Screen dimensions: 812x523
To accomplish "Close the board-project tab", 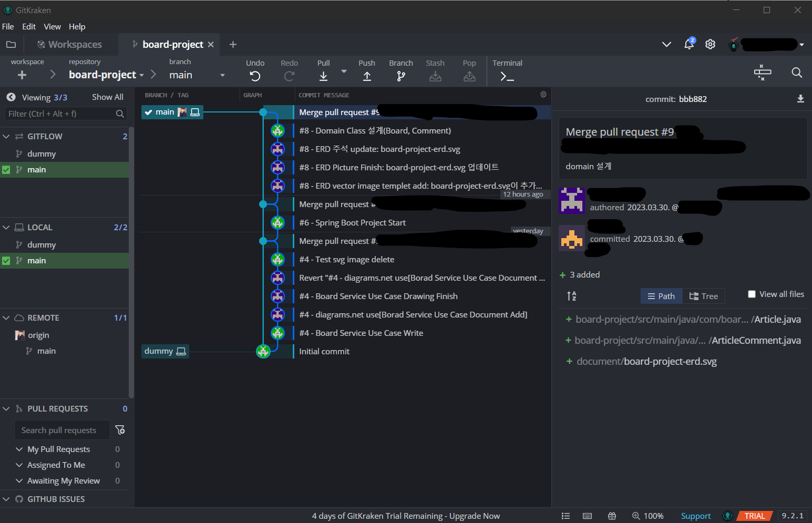I will (211, 45).
